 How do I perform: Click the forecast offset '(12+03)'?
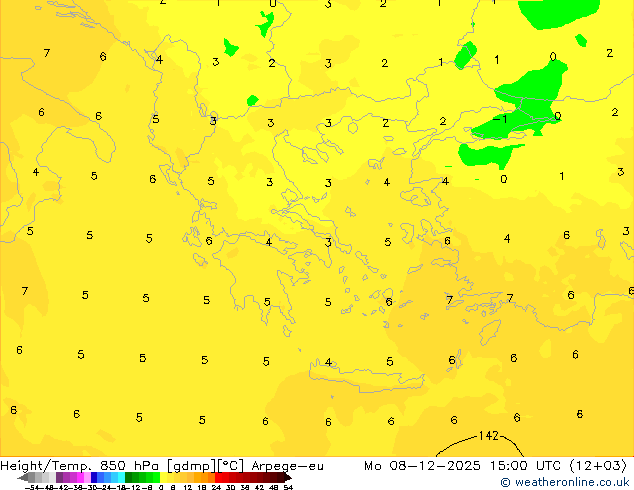coord(598,466)
